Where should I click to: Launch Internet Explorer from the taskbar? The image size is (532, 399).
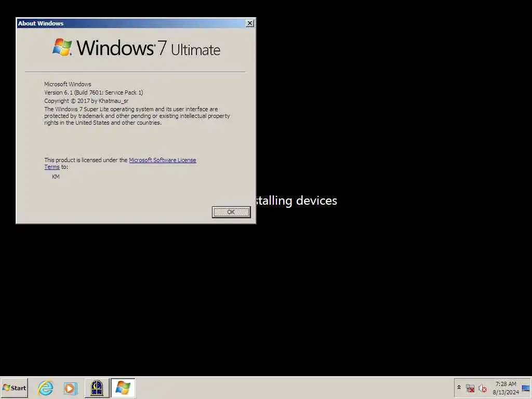point(46,388)
